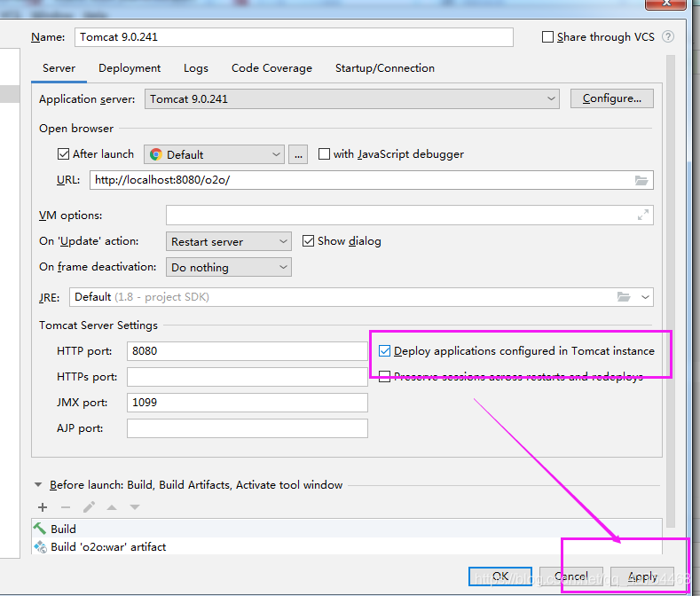Screen dimensions: 700x596
Task: Open the Default browser dropdown
Action: click(x=214, y=154)
